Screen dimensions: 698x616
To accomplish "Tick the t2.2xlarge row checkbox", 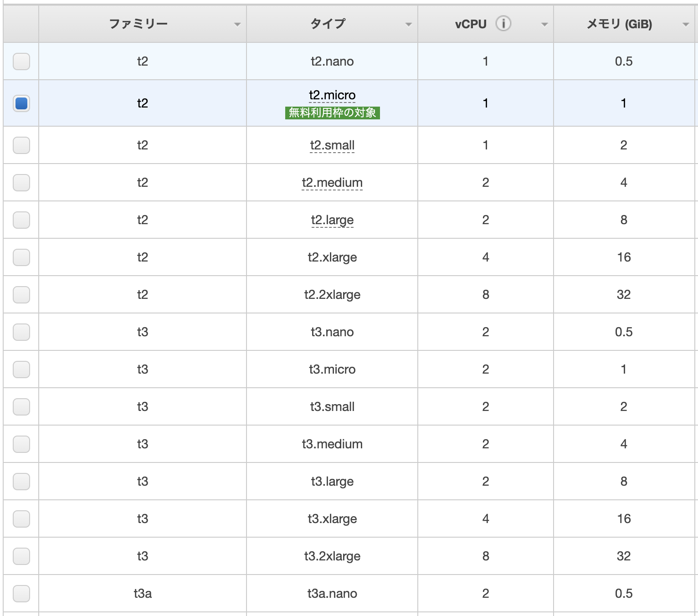I will [21, 295].
